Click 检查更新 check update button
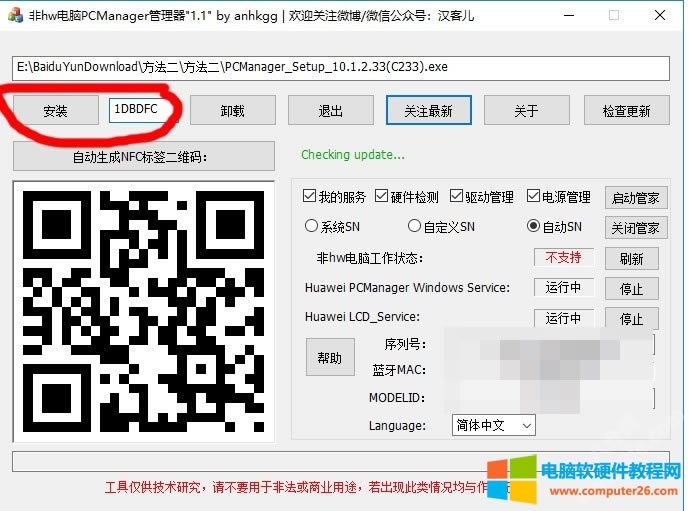 pyautogui.click(x=627, y=110)
